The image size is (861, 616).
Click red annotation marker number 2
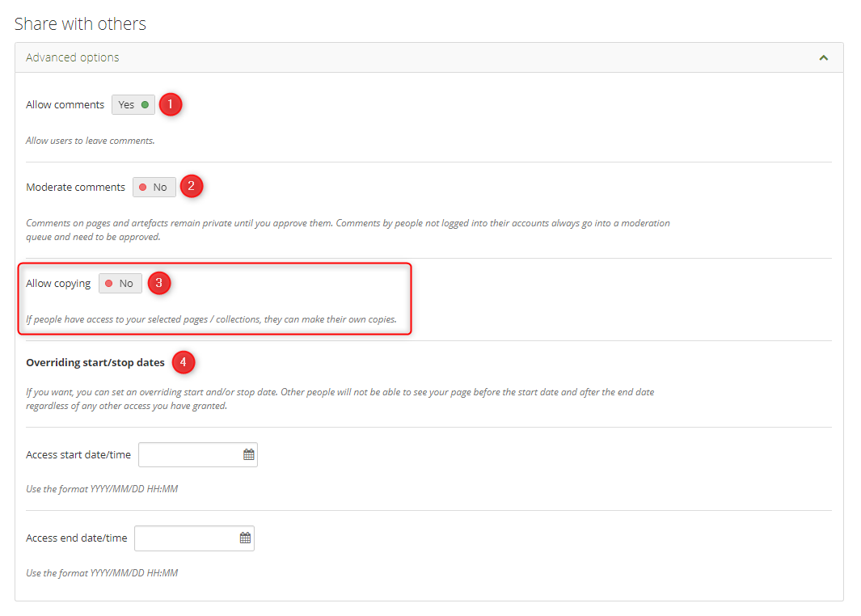point(191,187)
